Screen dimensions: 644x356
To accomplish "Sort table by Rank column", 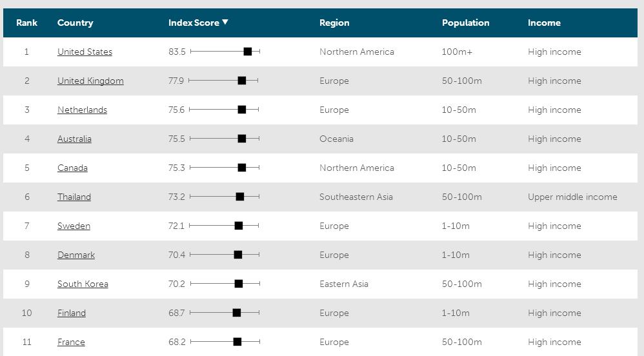I will [26, 23].
